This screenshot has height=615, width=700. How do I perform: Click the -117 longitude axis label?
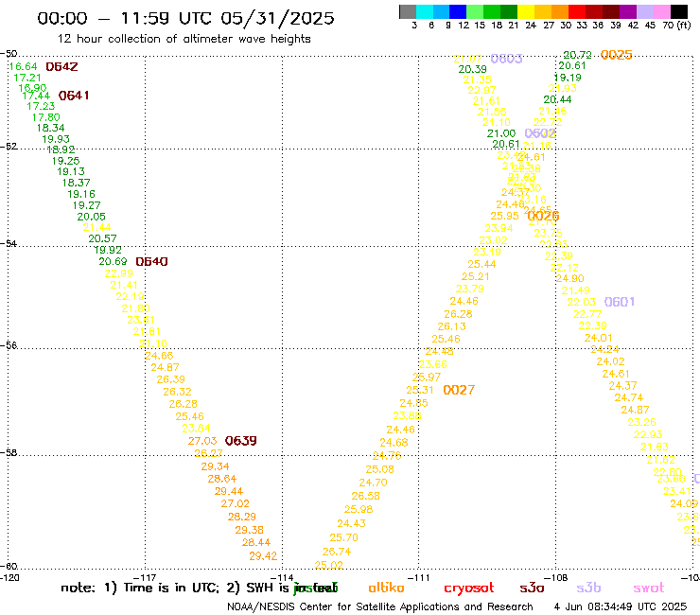click(x=145, y=578)
